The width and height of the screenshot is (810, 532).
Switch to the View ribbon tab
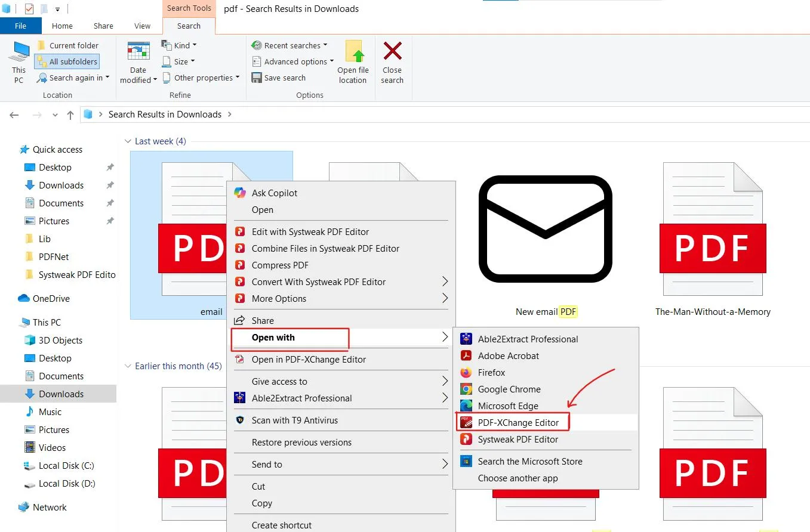click(142, 26)
